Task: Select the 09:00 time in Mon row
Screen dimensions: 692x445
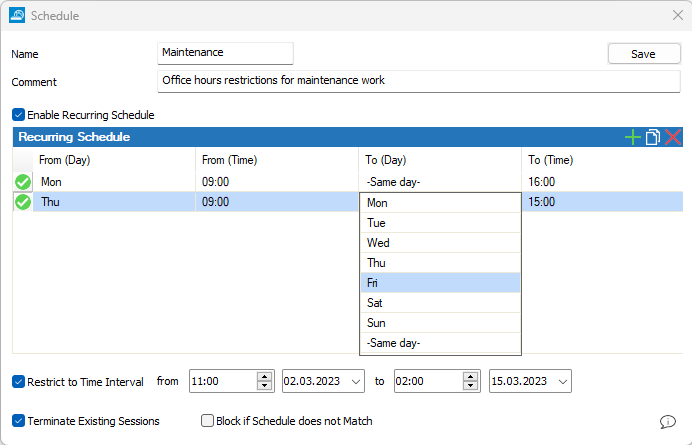Action: (277, 182)
